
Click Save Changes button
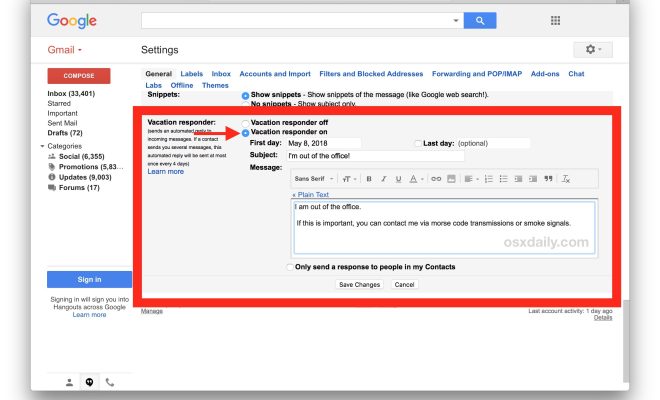pos(359,285)
